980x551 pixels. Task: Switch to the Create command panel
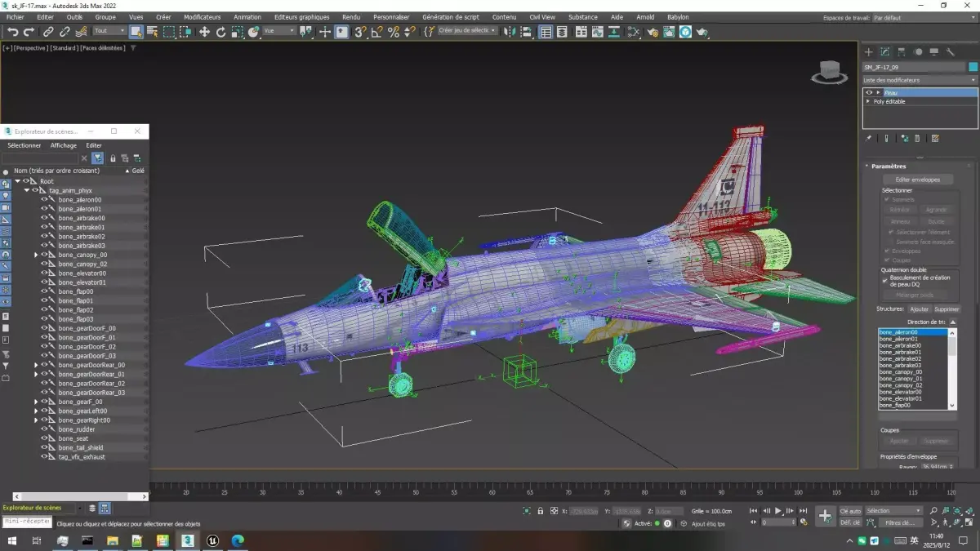[x=869, y=51]
